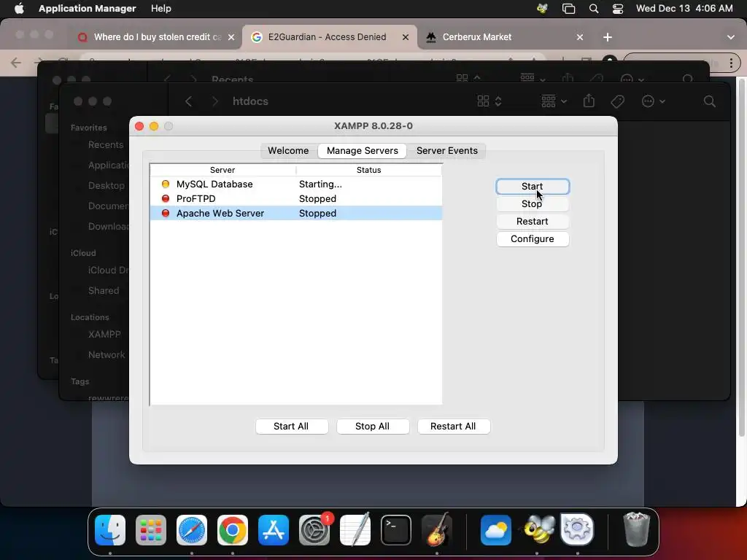Open Weather app from the Dock

click(496, 530)
